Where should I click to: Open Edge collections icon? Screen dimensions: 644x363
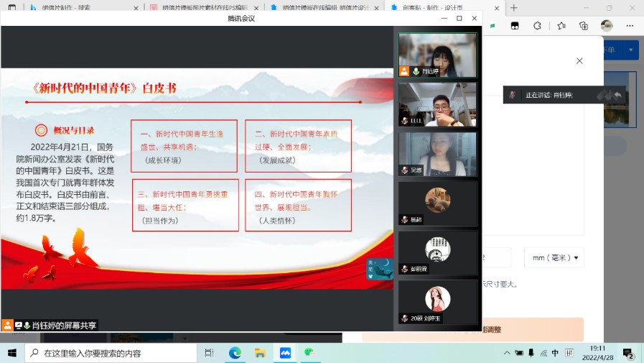(584, 25)
